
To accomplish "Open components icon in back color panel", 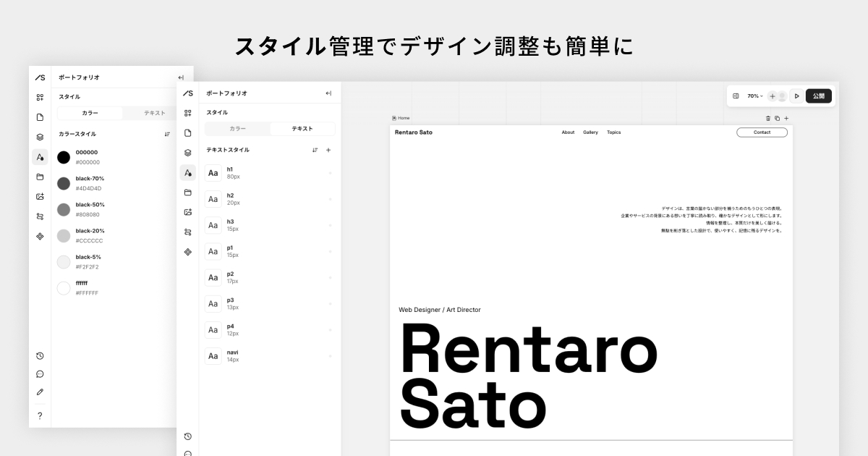I will [x=40, y=236].
